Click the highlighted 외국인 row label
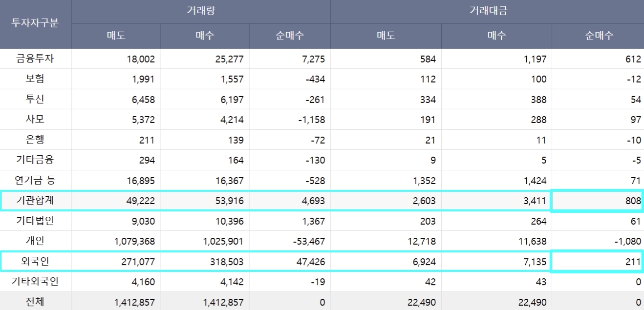This screenshot has width=644, height=310. (x=35, y=262)
